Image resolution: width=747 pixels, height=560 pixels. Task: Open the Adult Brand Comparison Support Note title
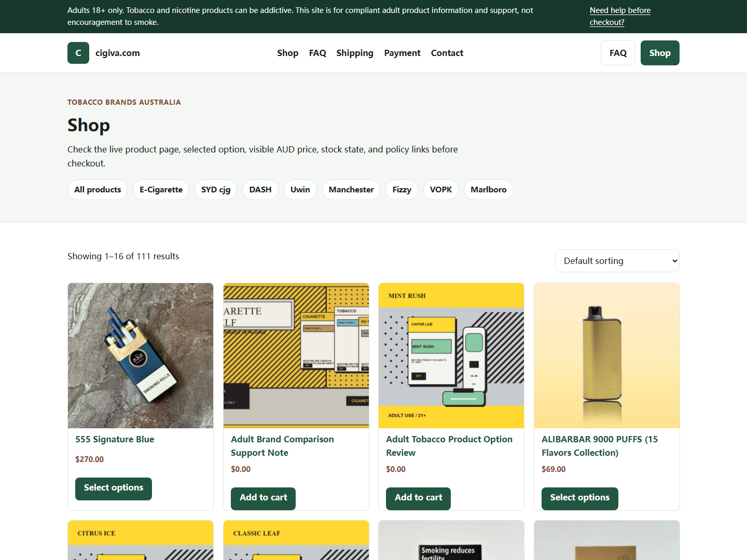282,446
